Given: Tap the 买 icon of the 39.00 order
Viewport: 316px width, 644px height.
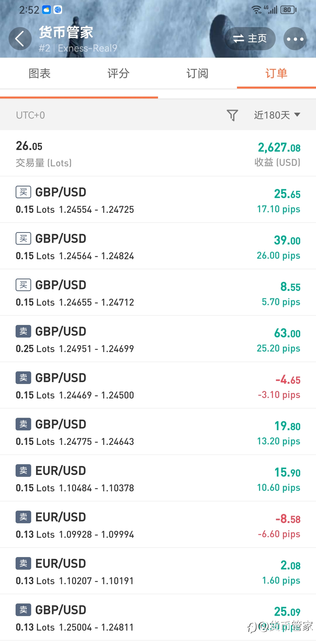Looking at the screenshot, I should coord(23,239).
